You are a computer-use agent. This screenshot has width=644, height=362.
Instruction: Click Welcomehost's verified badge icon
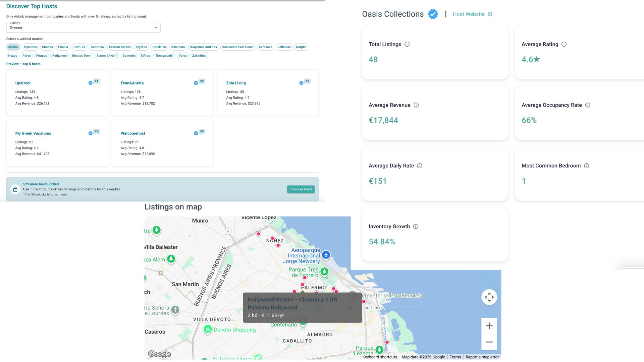[196, 133]
